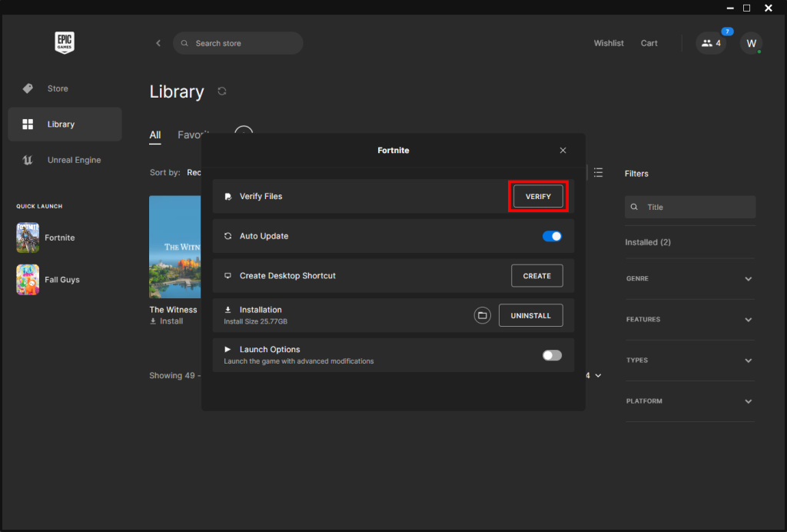
Task: Click The Witness title text
Action: 173,310
